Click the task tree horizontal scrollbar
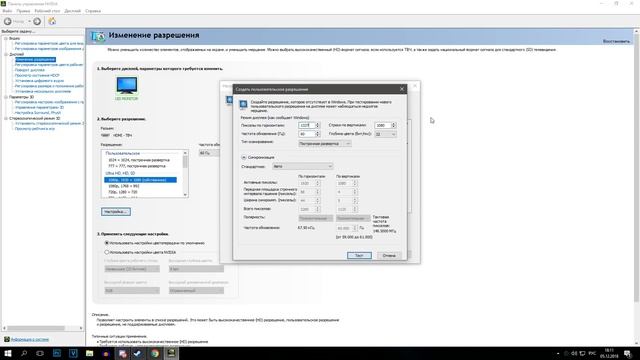This screenshot has height=360, width=640. tap(36, 328)
